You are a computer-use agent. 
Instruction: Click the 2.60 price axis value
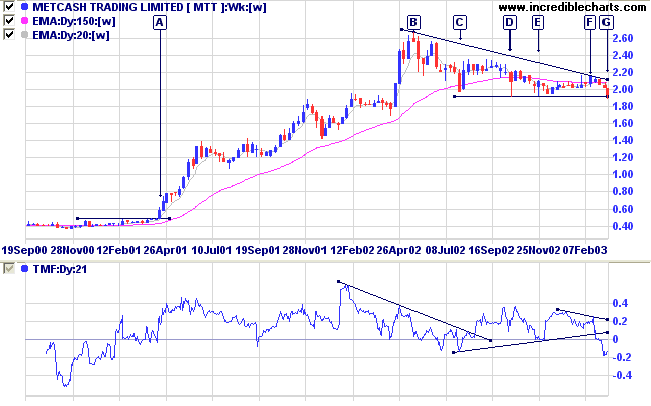point(623,38)
